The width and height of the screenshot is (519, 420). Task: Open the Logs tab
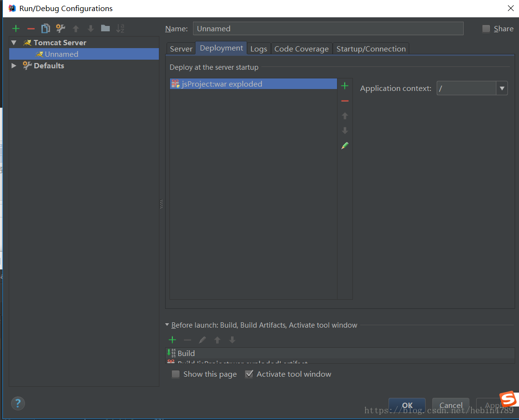coord(259,49)
